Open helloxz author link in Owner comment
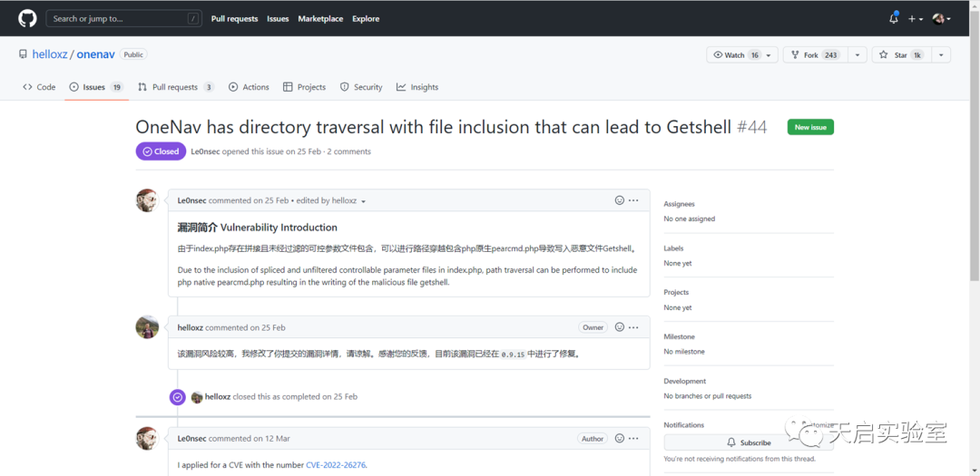The width and height of the screenshot is (980, 476). click(x=190, y=327)
